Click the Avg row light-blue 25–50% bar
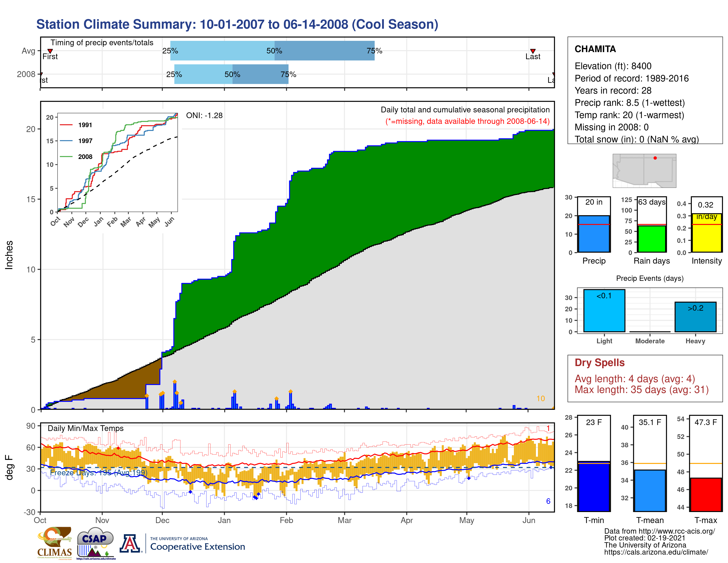Viewport: 728px width, 563px height. coord(222,51)
